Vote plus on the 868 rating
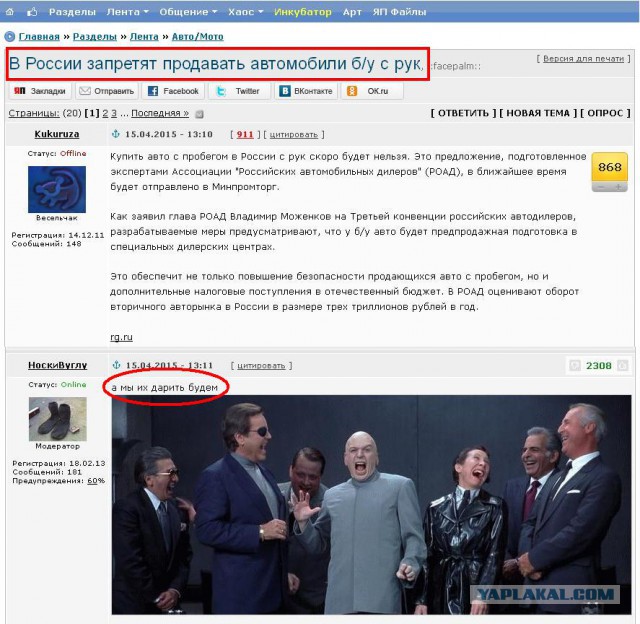Image resolution: width=640 pixels, height=624 pixels. click(618, 187)
